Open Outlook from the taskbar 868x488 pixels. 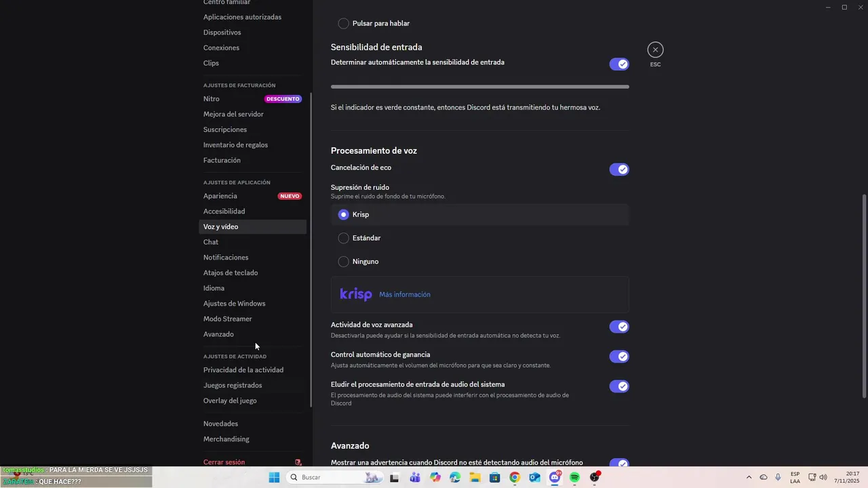pos(534,477)
